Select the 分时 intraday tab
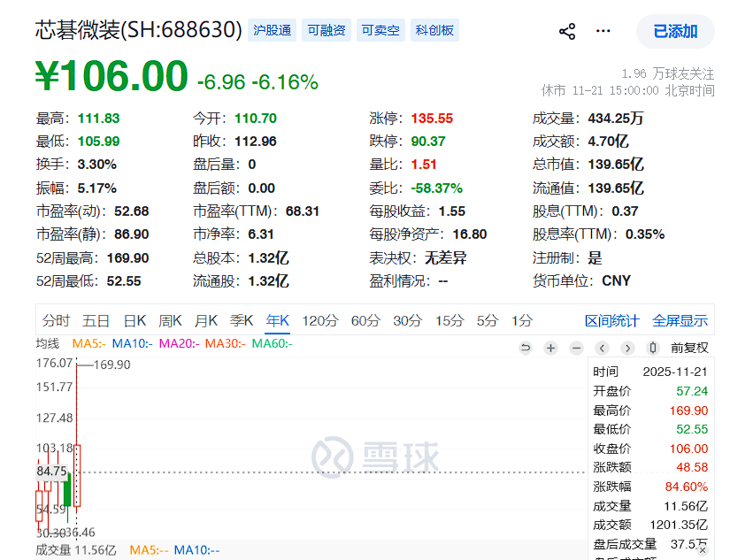 (x=56, y=321)
